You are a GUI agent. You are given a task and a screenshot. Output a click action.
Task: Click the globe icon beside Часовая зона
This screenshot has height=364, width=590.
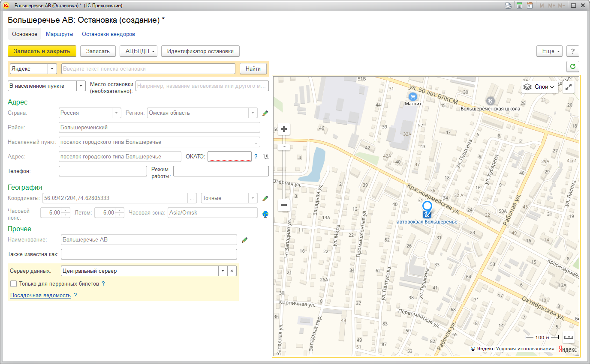(x=265, y=213)
